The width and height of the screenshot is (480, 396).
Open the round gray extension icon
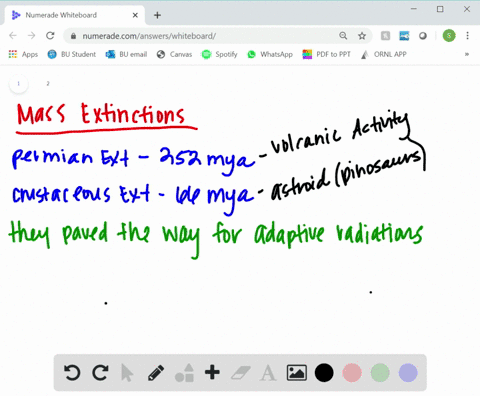(423, 36)
